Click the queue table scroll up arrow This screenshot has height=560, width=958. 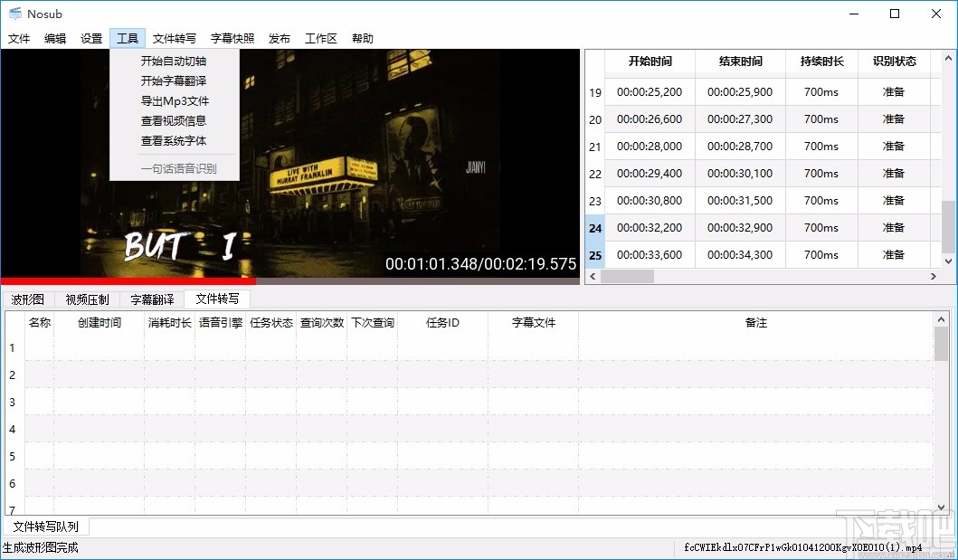[941, 318]
